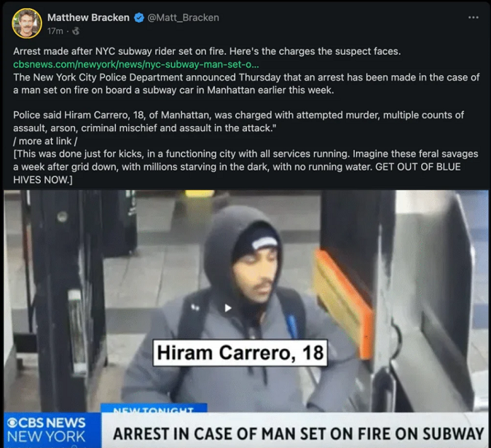Screen dimensions: 491x448
Task: Click the 17m post timestamp
Action: pos(55,31)
